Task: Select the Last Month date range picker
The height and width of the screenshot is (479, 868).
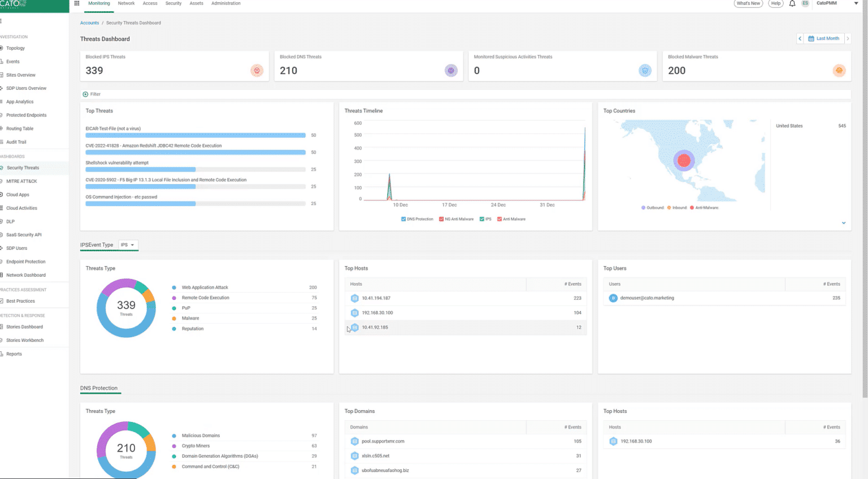Action: coord(824,38)
